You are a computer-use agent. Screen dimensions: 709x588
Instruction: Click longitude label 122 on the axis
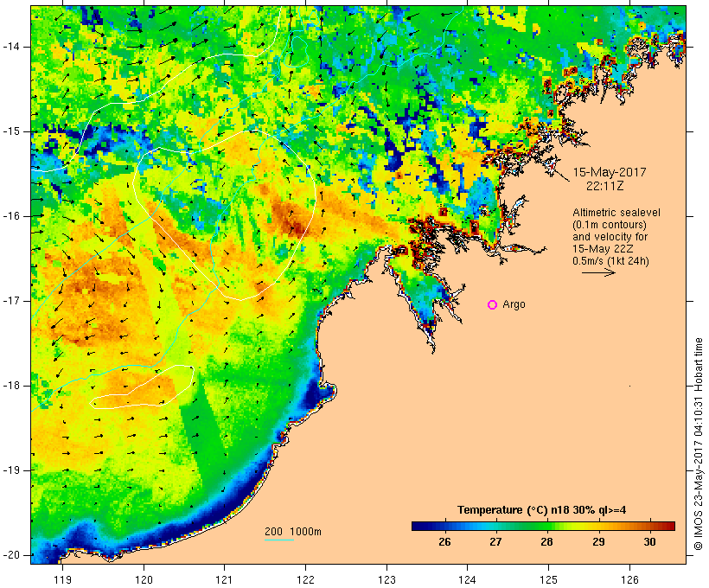click(x=306, y=579)
